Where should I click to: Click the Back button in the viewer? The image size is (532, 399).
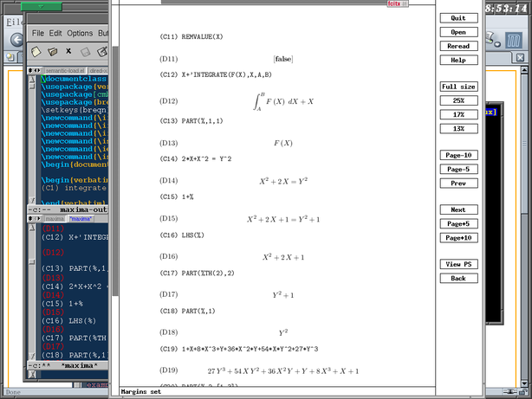[458, 279]
